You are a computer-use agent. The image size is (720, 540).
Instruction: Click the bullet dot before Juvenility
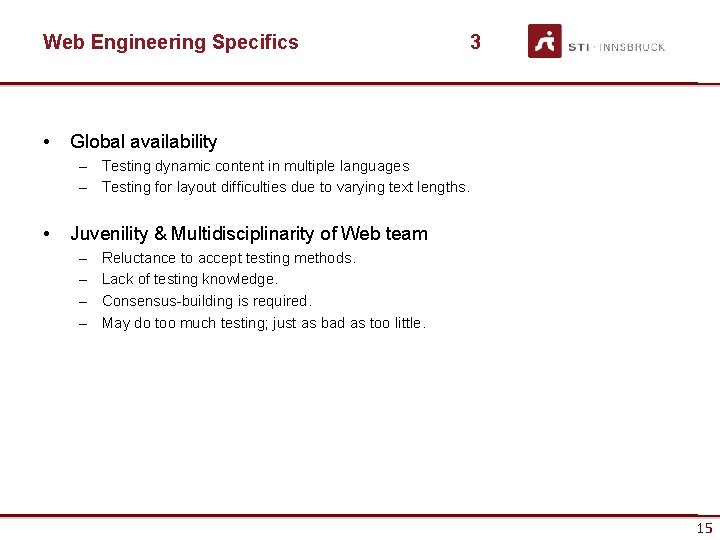tap(46, 234)
